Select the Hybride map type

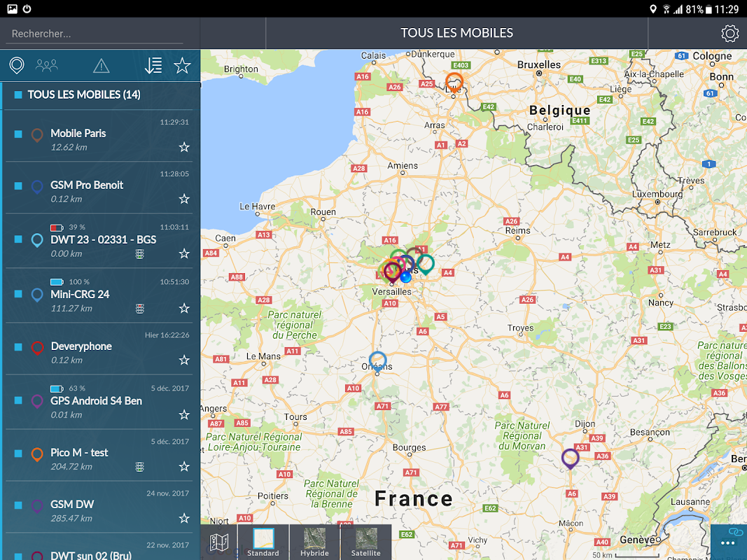coord(314,542)
